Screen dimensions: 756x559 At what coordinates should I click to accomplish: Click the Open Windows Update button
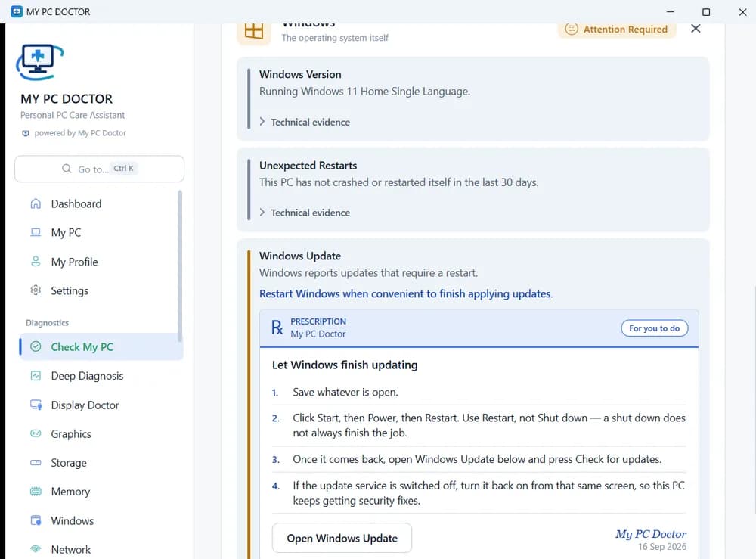pyautogui.click(x=342, y=538)
